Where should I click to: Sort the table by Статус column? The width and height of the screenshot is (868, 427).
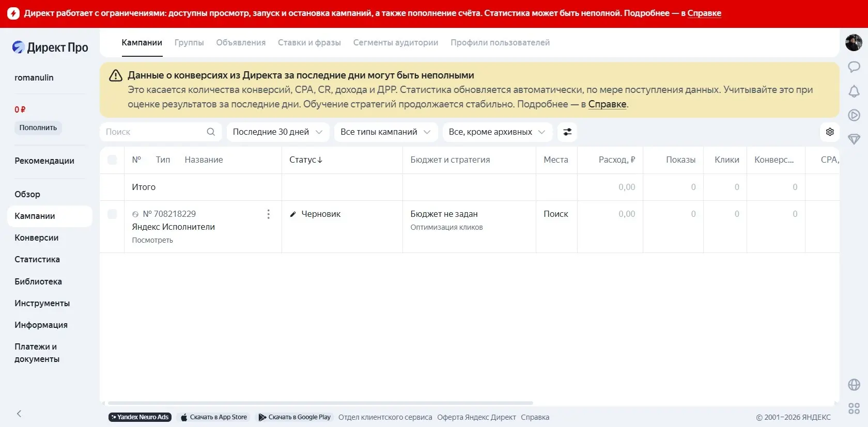[306, 160]
